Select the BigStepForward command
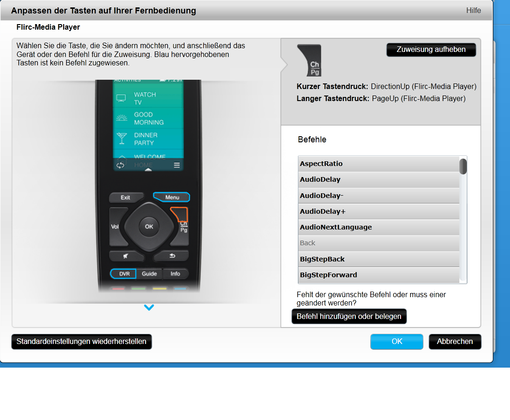 coord(379,275)
